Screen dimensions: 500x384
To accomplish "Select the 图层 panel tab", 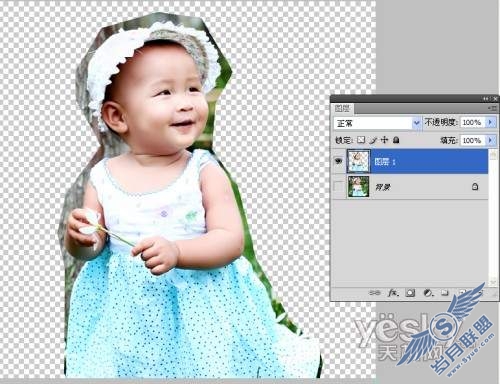I will [342, 108].
